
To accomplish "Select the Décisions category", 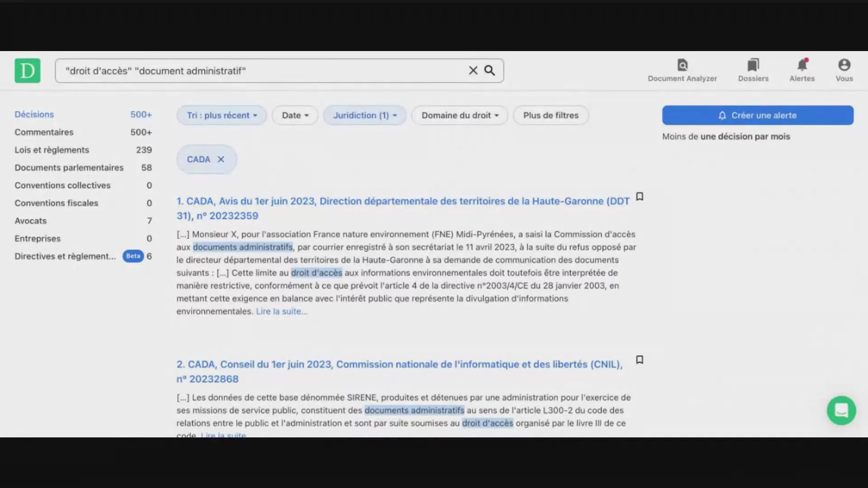I will 83,114.
